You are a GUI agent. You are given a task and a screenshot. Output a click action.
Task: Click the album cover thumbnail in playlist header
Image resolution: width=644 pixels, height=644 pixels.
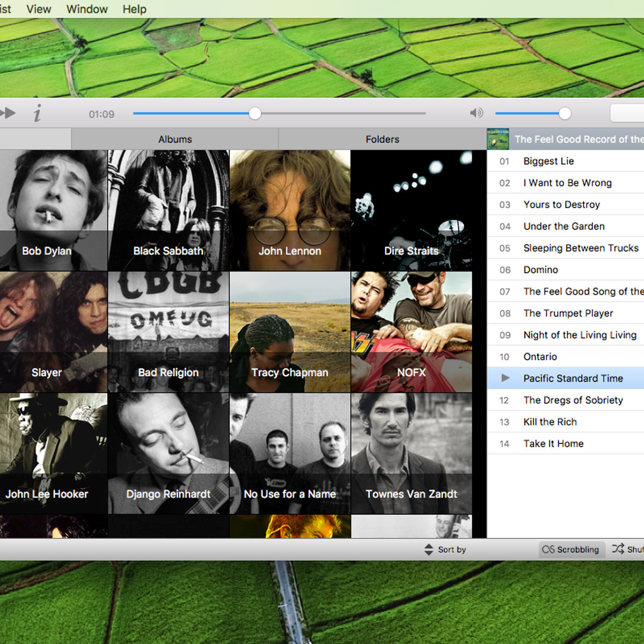click(498, 139)
